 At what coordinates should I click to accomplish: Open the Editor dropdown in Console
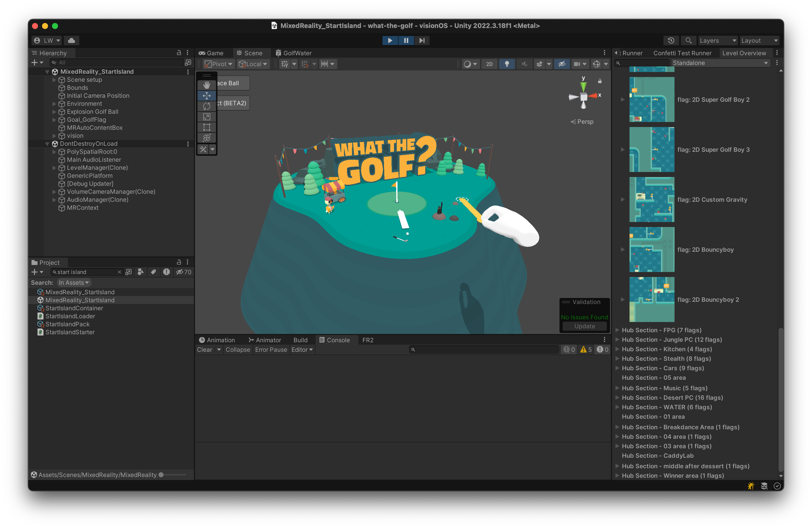click(302, 350)
